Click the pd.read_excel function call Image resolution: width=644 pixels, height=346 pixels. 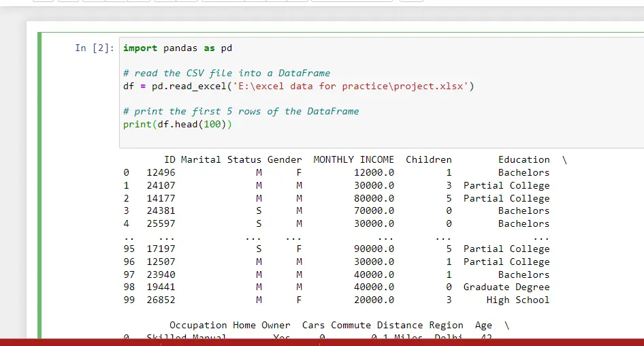[189, 86]
